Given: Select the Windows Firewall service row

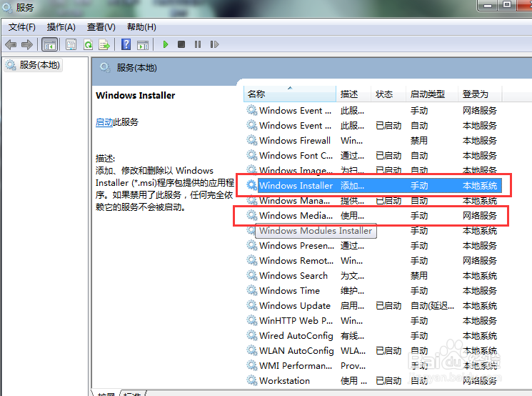Looking at the screenshot, I should [373, 140].
